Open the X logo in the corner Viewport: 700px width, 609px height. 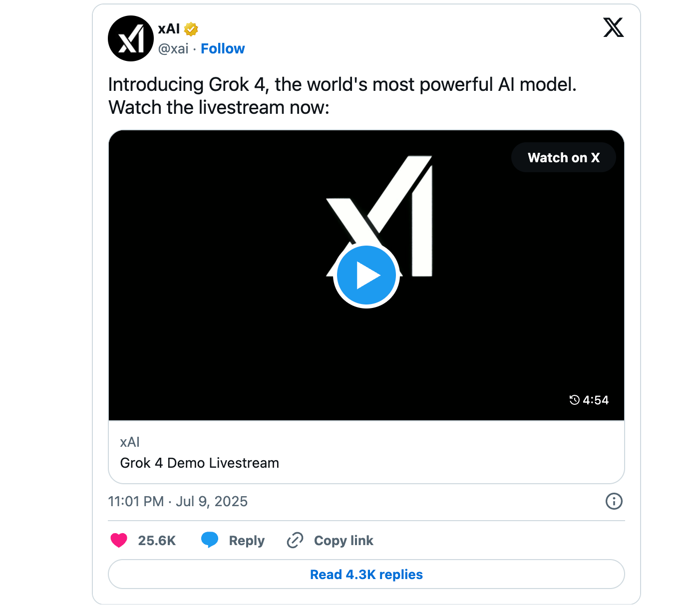click(x=613, y=27)
